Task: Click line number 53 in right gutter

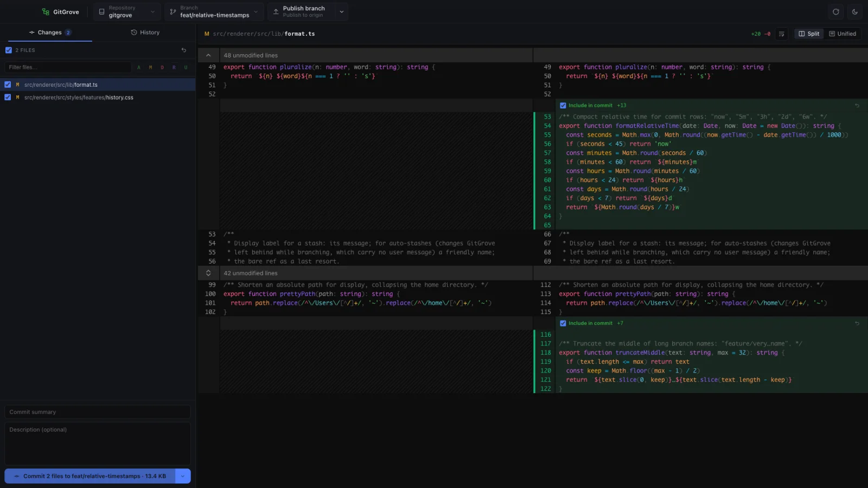Action: click(547, 117)
